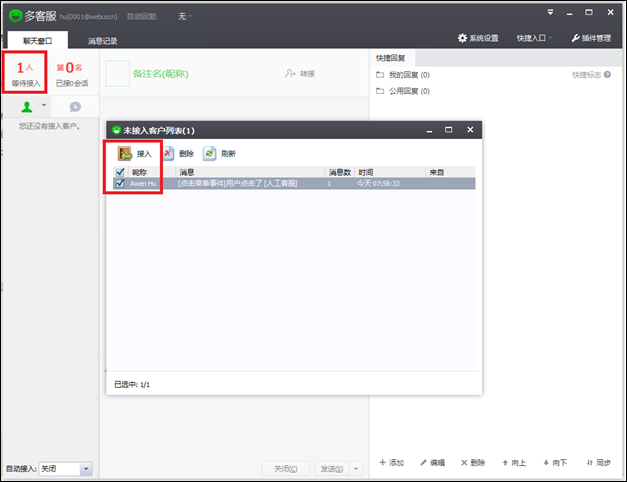Click the 关闭(C) button
627x482 pixels.
[286, 468]
